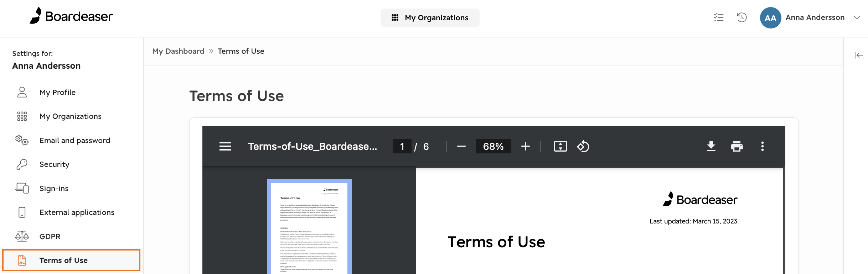Print the Terms of Use PDF
This screenshot has width=868, height=274.
pyautogui.click(x=737, y=146)
